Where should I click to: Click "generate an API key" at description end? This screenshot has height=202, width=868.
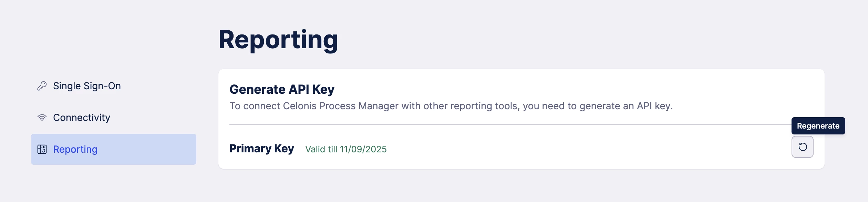(626, 106)
